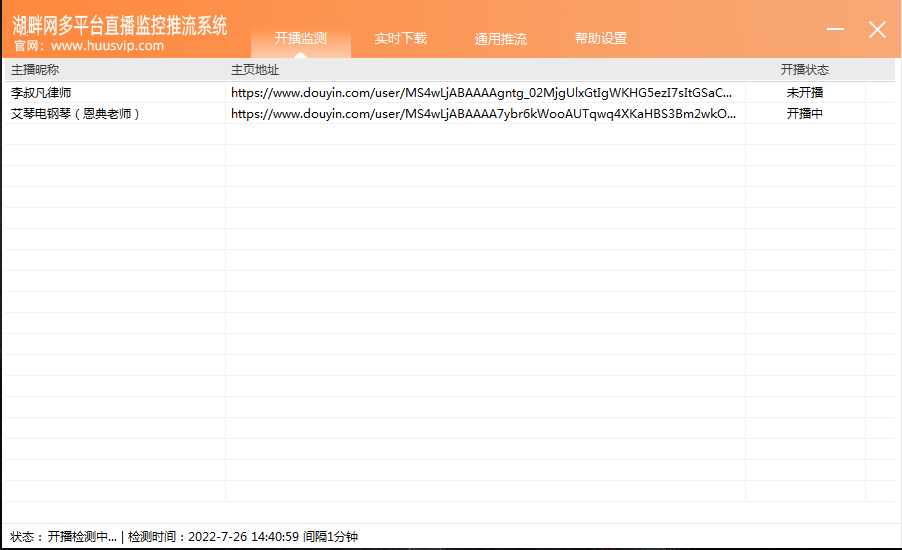Switch to the 开播监测 tab
Viewport: 902px width, 550px height.
coord(300,39)
